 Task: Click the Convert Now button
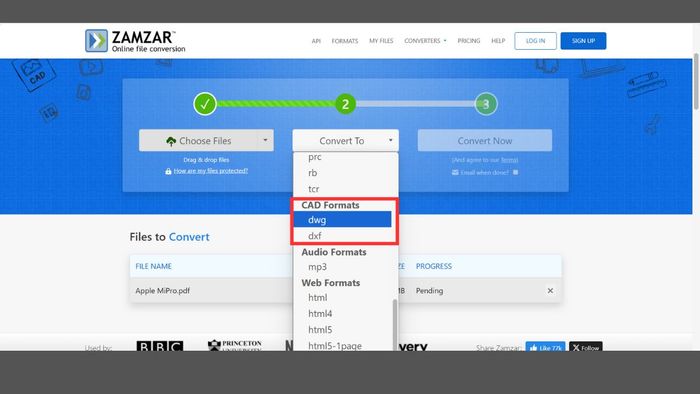(x=485, y=141)
